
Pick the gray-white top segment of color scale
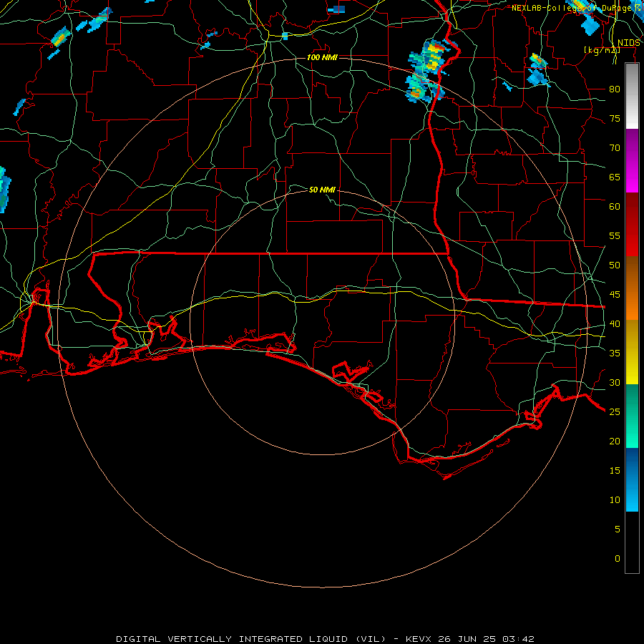pyautogui.click(x=632, y=96)
